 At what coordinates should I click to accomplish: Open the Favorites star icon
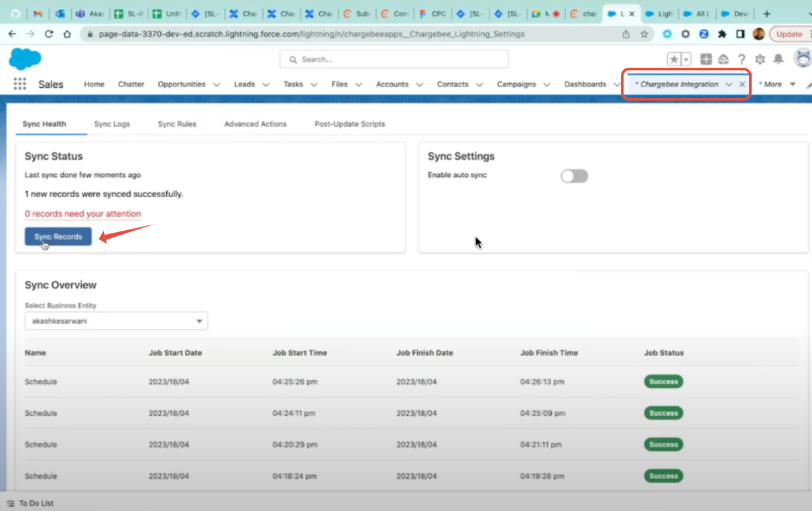point(675,60)
